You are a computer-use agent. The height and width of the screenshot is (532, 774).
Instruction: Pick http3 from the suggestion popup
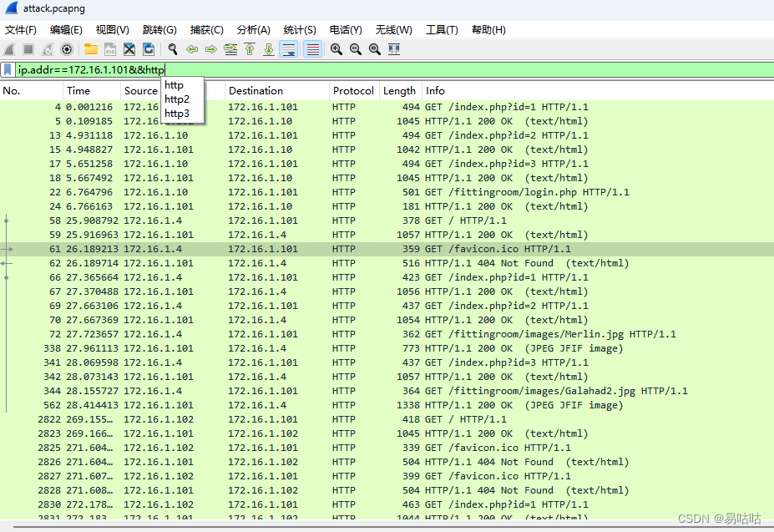pos(175,113)
